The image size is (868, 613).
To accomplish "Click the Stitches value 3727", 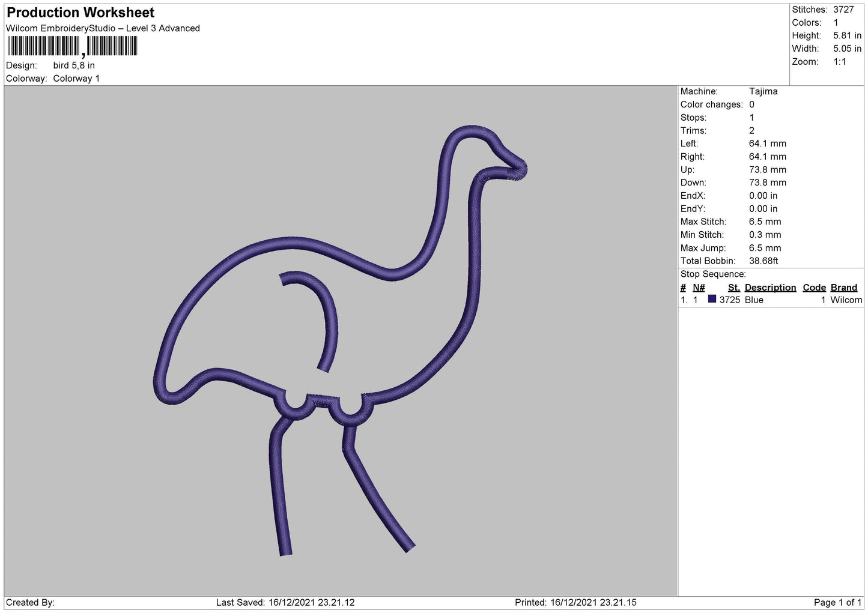I will [x=843, y=10].
